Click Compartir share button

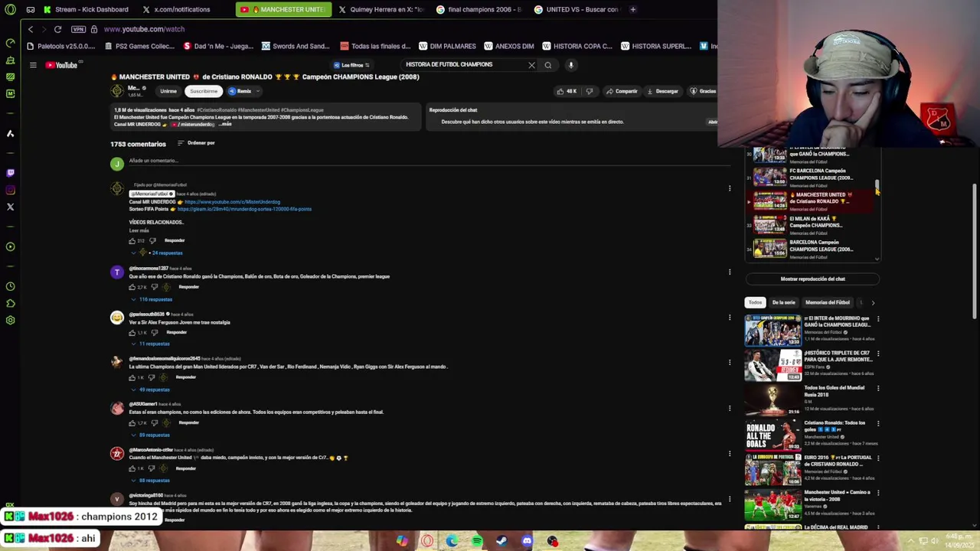(x=622, y=91)
